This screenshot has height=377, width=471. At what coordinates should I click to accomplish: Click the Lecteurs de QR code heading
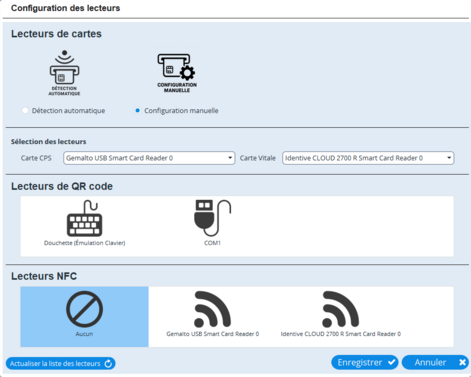coord(62,186)
